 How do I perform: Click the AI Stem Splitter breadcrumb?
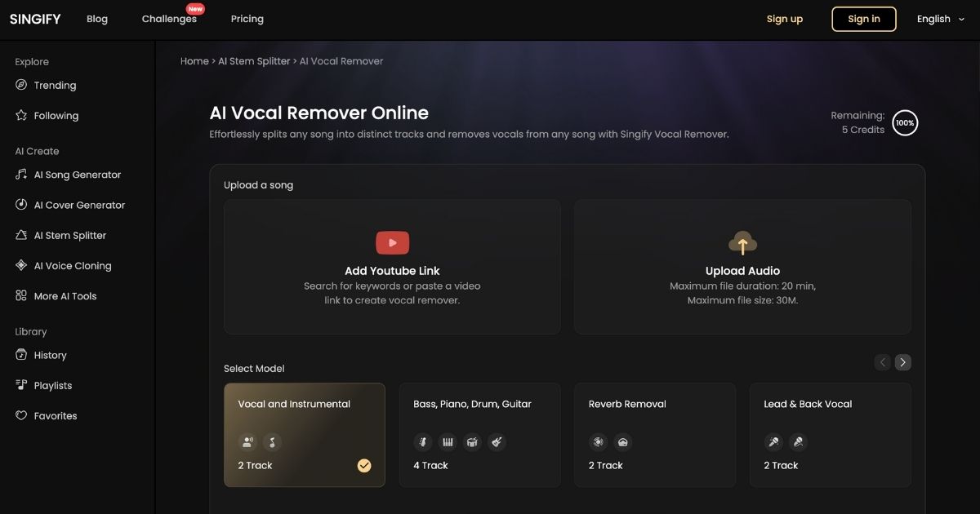[x=254, y=61]
